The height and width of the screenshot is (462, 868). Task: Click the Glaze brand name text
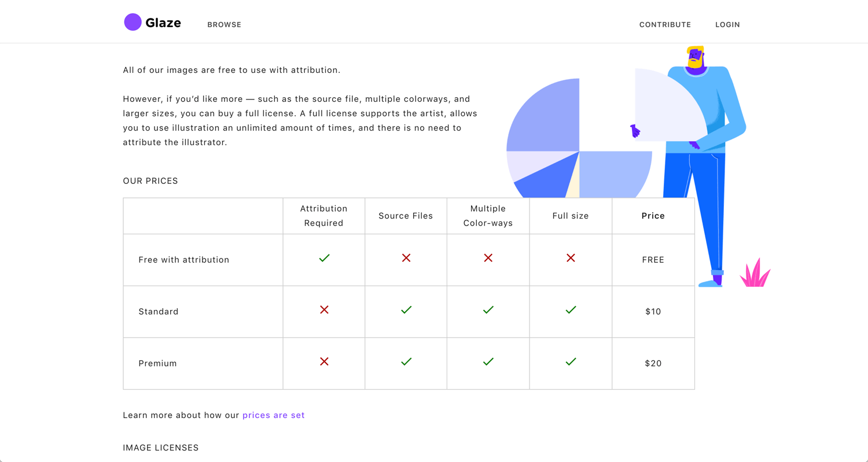point(163,23)
